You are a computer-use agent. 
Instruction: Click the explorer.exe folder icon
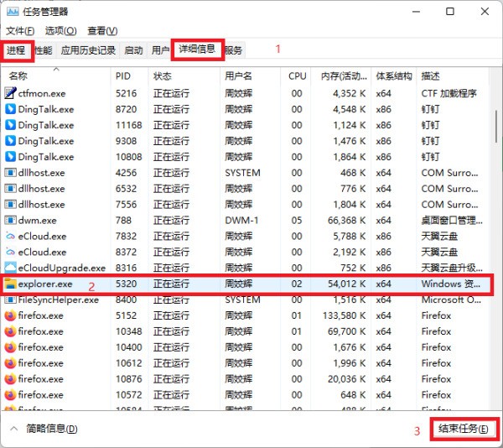pyautogui.click(x=10, y=284)
